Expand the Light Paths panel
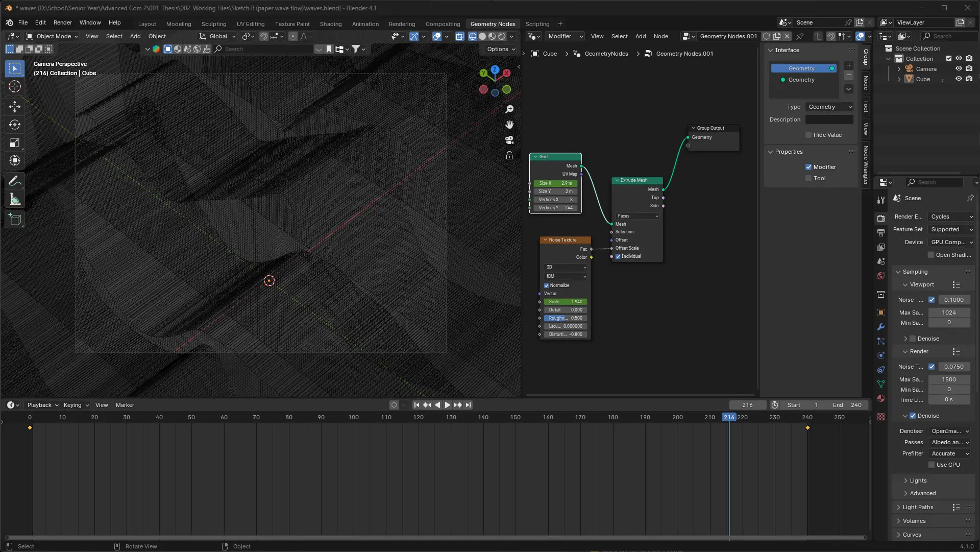The height and width of the screenshot is (552, 980). click(918, 507)
